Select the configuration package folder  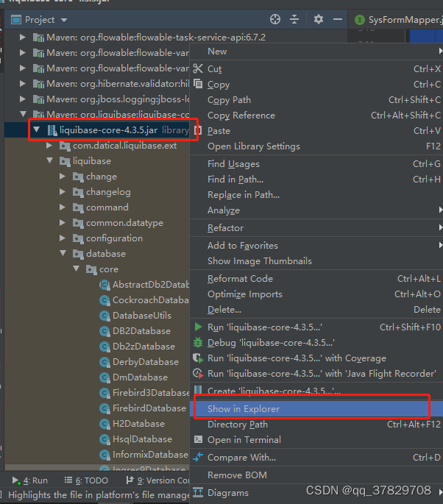pos(114,238)
